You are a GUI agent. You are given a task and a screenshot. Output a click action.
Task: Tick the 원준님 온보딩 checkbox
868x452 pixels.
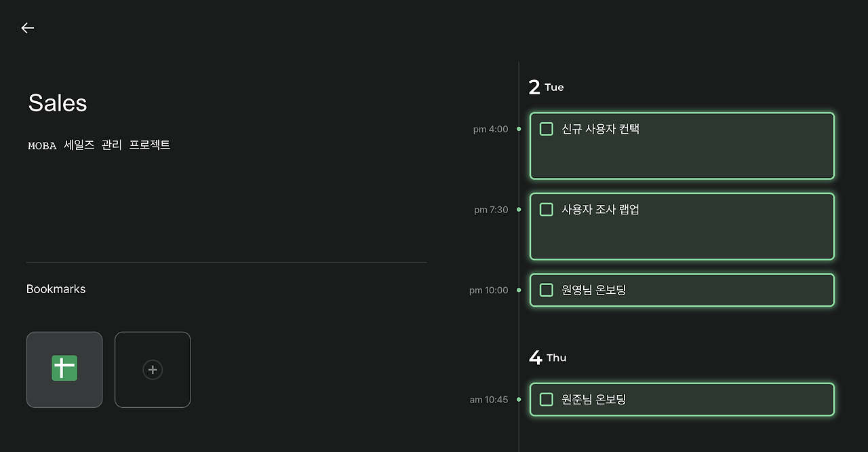click(546, 400)
